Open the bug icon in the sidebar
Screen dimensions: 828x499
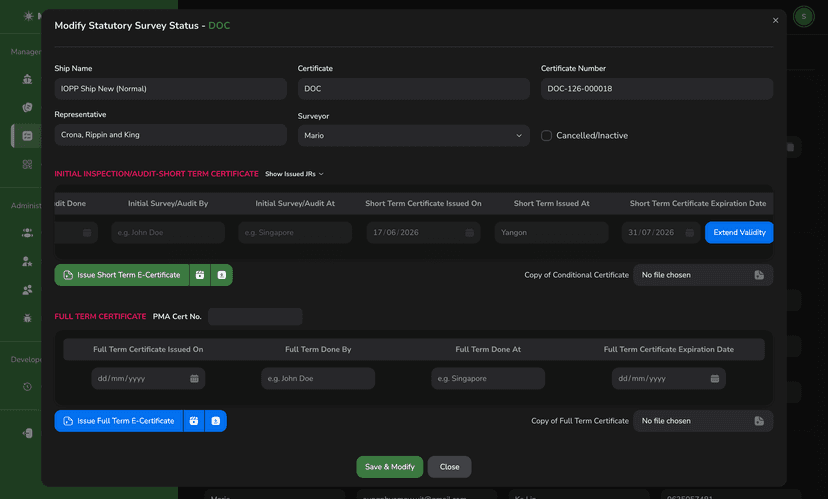(x=27, y=318)
